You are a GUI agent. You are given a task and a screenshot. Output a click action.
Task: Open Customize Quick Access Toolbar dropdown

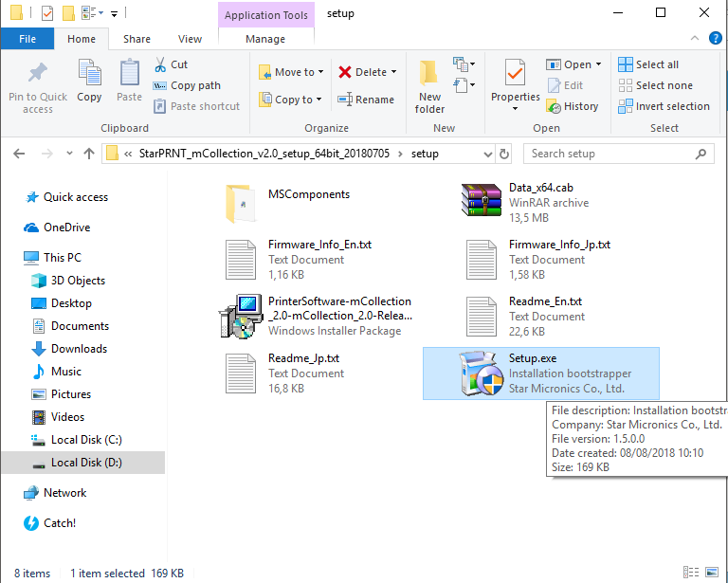coord(114,14)
